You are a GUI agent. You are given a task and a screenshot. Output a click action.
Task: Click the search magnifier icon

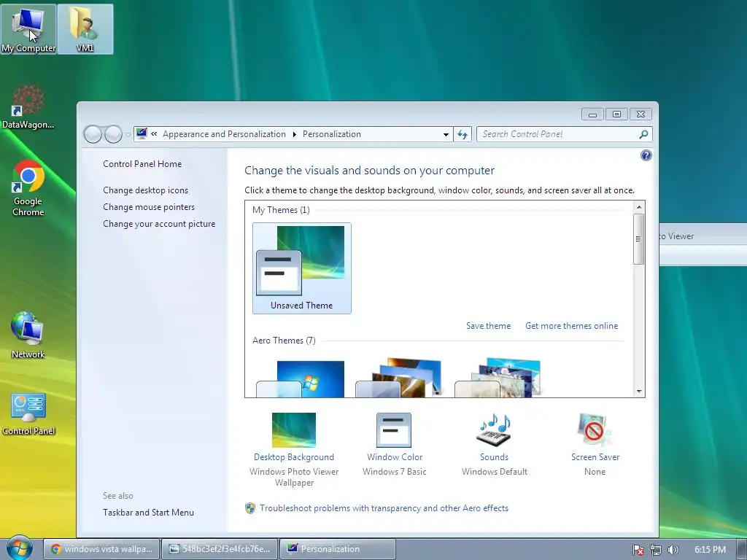[x=643, y=134]
